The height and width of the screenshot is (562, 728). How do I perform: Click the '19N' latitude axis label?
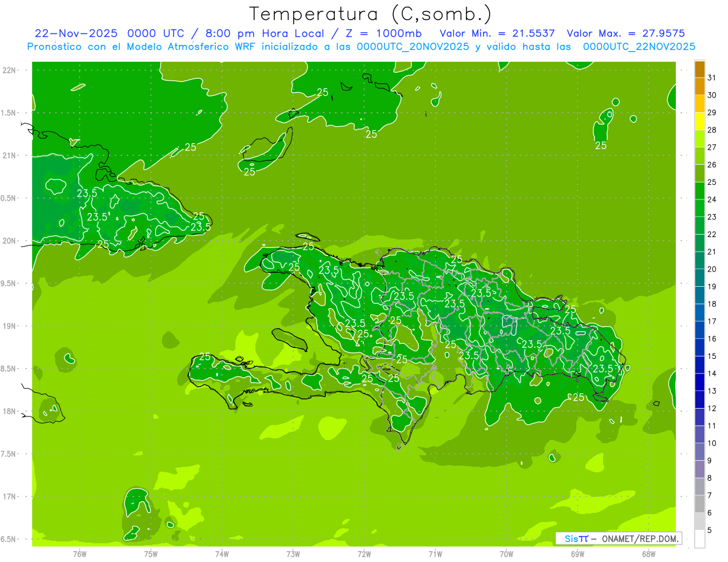[x=9, y=326]
